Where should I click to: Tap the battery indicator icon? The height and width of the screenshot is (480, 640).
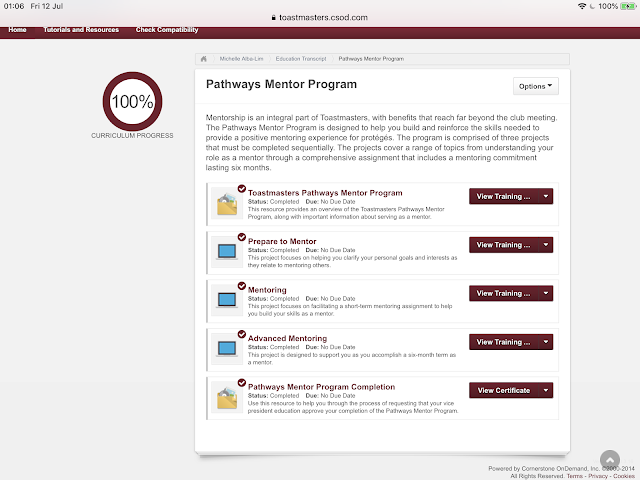(628, 6)
